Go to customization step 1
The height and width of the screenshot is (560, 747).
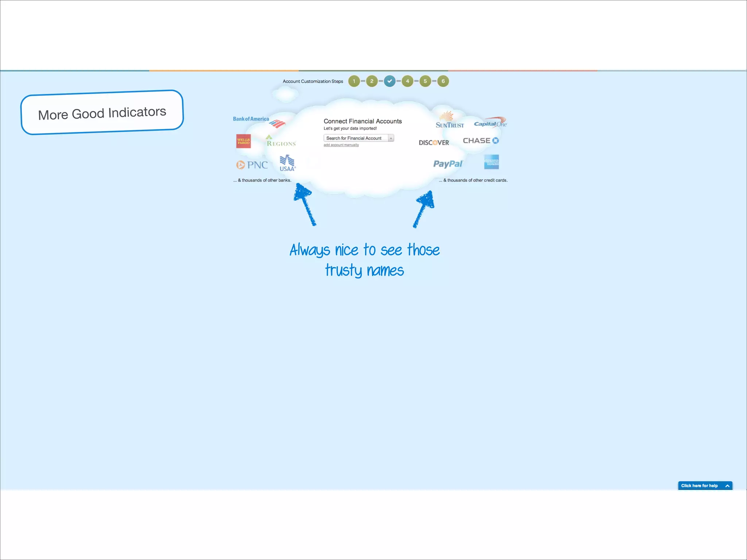[354, 81]
